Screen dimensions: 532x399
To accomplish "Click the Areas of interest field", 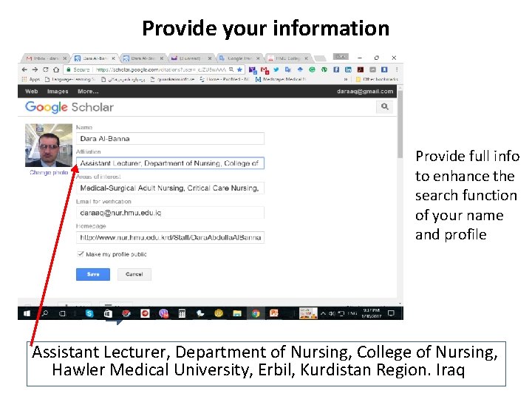I will [170, 188].
